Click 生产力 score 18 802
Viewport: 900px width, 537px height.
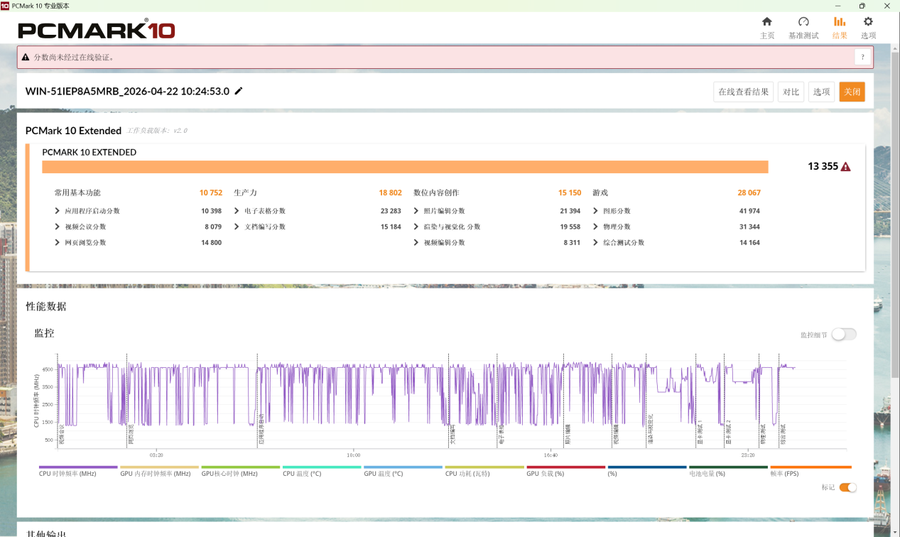click(390, 193)
